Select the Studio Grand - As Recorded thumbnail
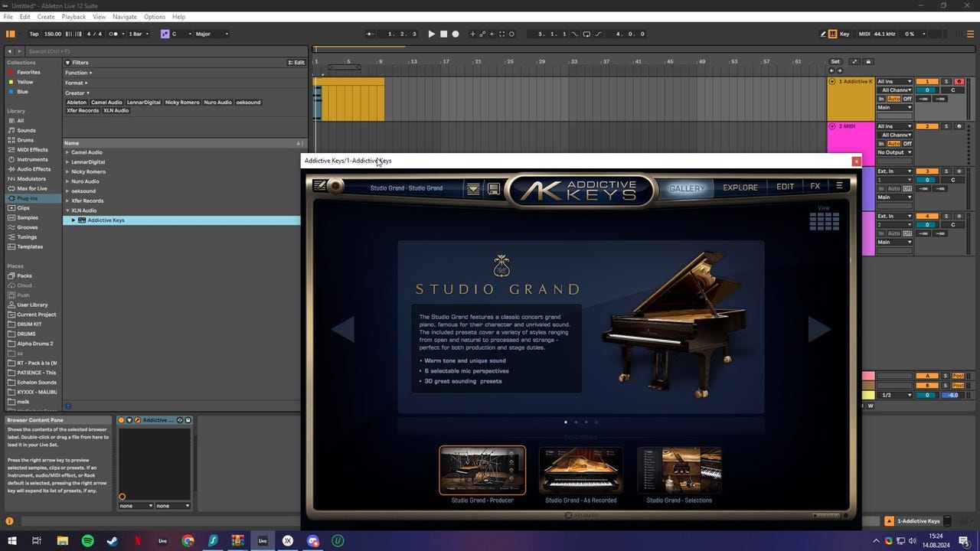 [580, 471]
